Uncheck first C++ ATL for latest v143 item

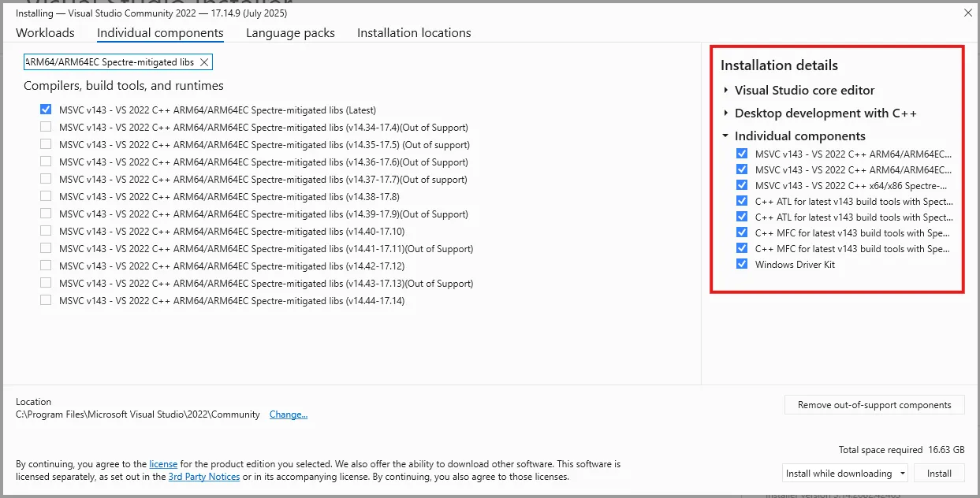[x=741, y=202]
